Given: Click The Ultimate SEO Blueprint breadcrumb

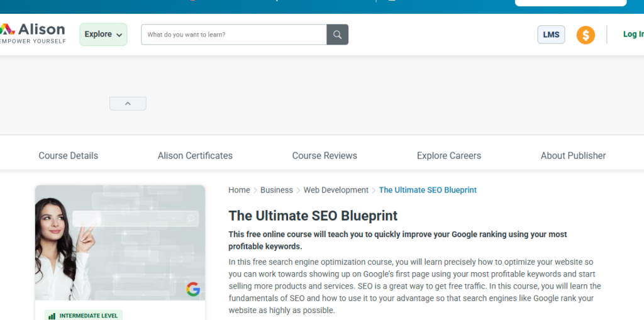Looking at the screenshot, I should pyautogui.click(x=428, y=190).
